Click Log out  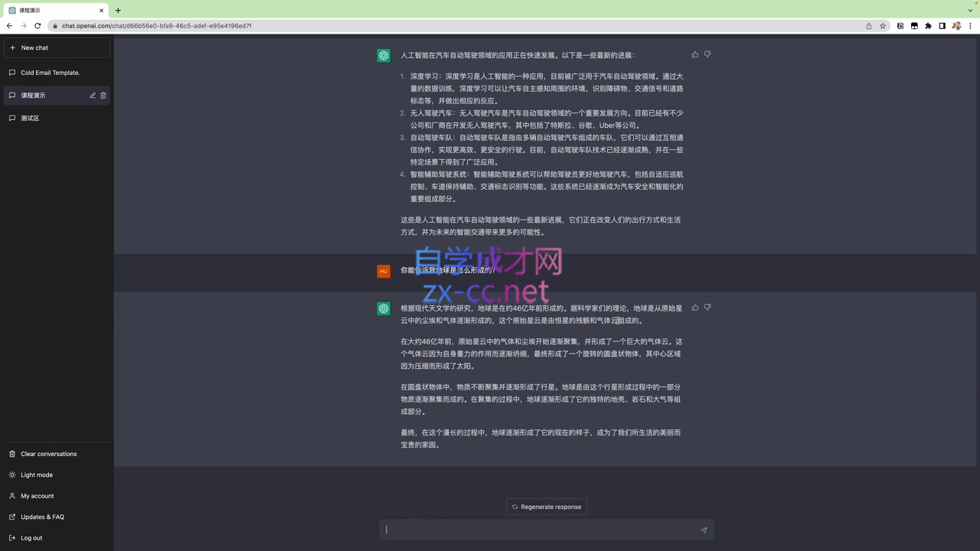tap(57, 538)
